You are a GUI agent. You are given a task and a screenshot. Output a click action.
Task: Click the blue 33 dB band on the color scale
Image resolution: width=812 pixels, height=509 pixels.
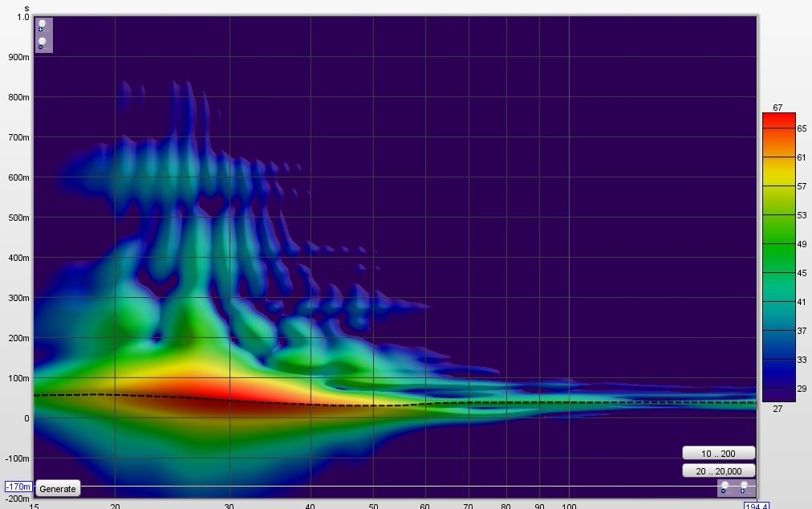click(x=778, y=359)
